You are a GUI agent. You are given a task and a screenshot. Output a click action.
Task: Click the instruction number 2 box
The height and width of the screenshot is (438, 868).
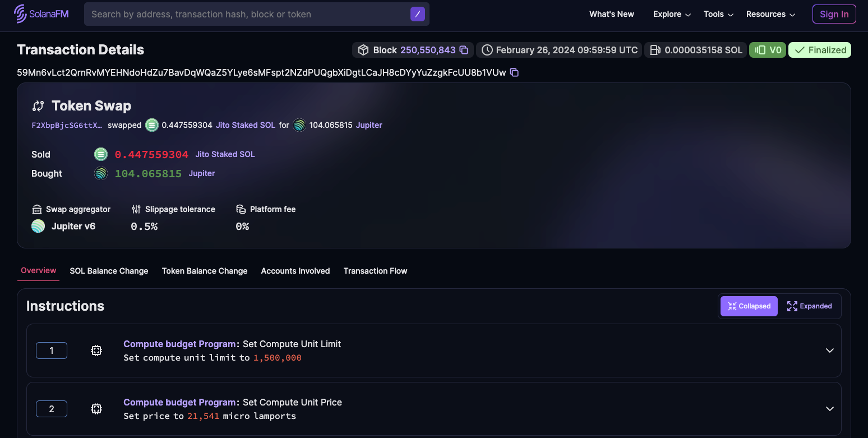pos(52,409)
